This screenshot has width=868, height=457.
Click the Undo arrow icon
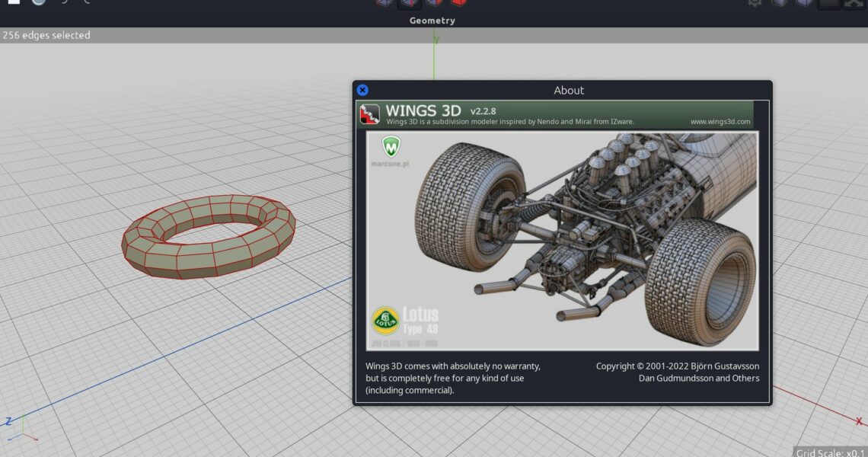[64, 2]
